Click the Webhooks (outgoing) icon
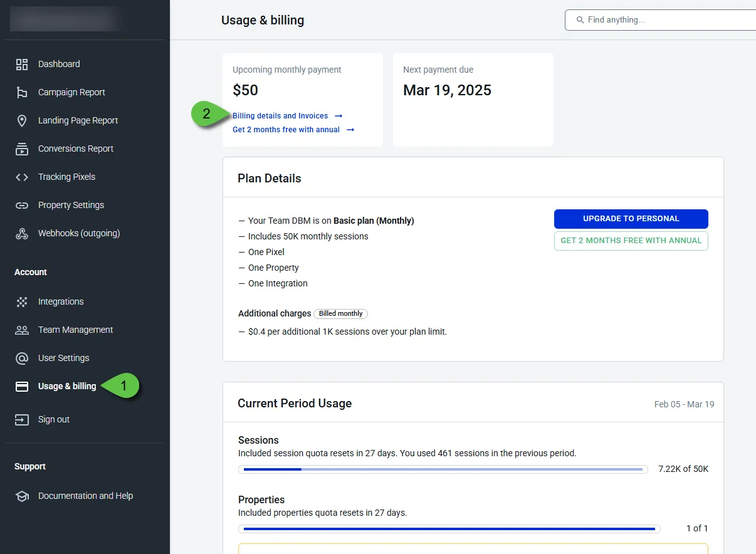The height and width of the screenshot is (554, 756). click(x=22, y=233)
